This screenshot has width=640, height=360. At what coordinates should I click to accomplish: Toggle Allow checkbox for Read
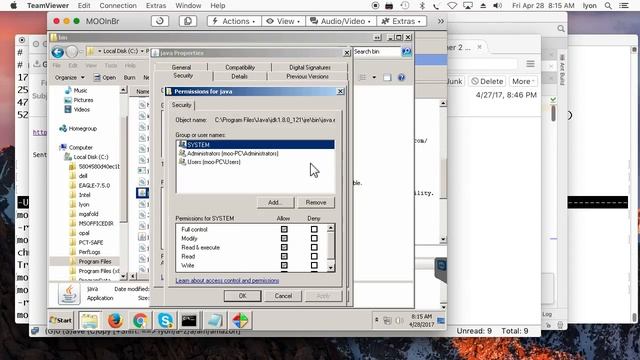tap(284, 256)
